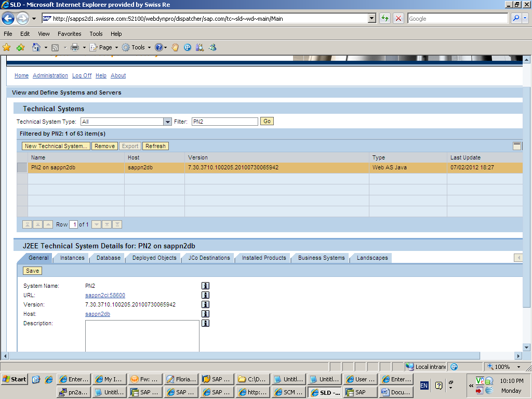Open Favorites Center star icon
The image size is (532, 399).
point(6,47)
